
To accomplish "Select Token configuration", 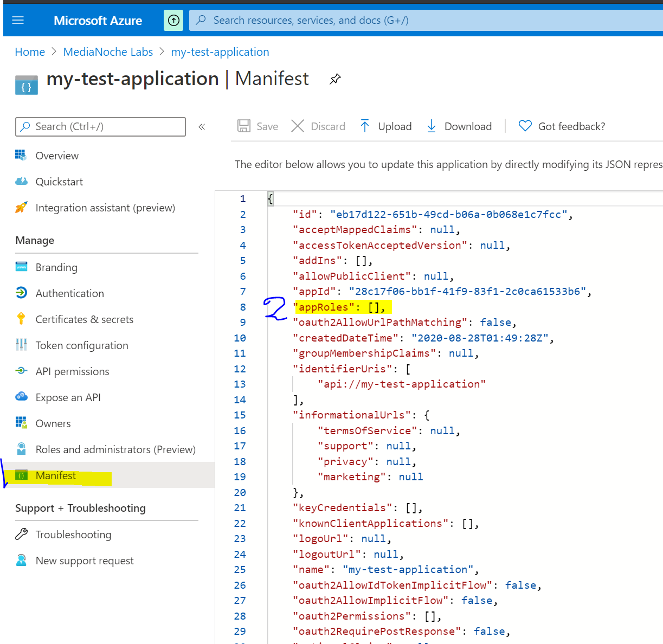I will coord(82,346).
